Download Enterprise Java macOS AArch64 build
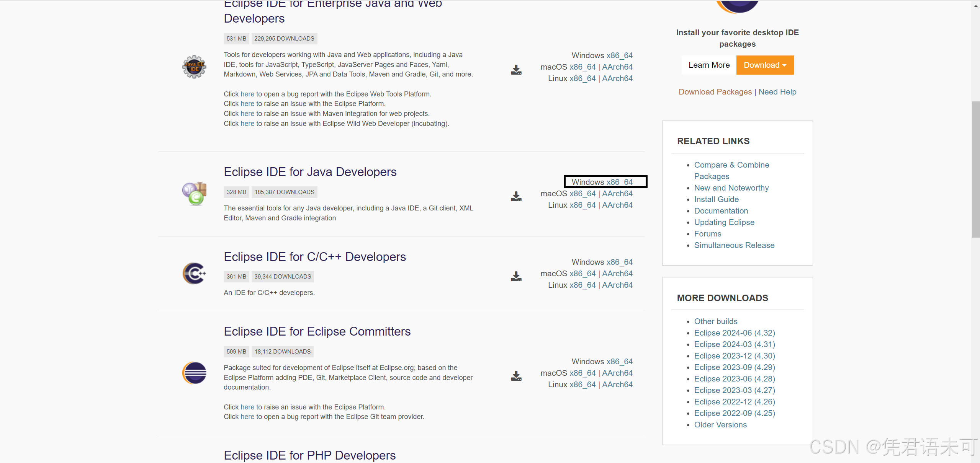980x463 pixels. 617,67
